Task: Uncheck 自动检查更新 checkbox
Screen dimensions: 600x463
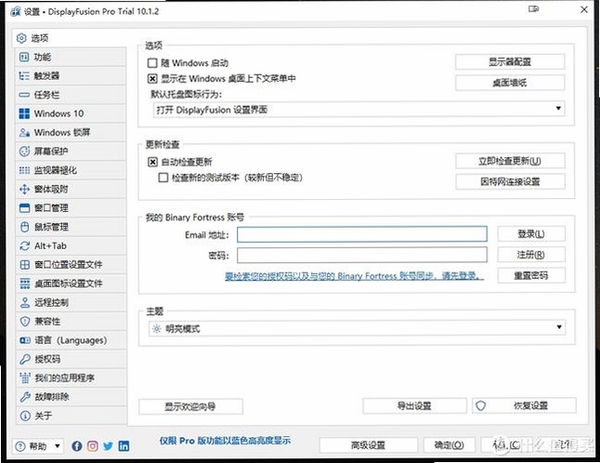Action: coord(152,162)
